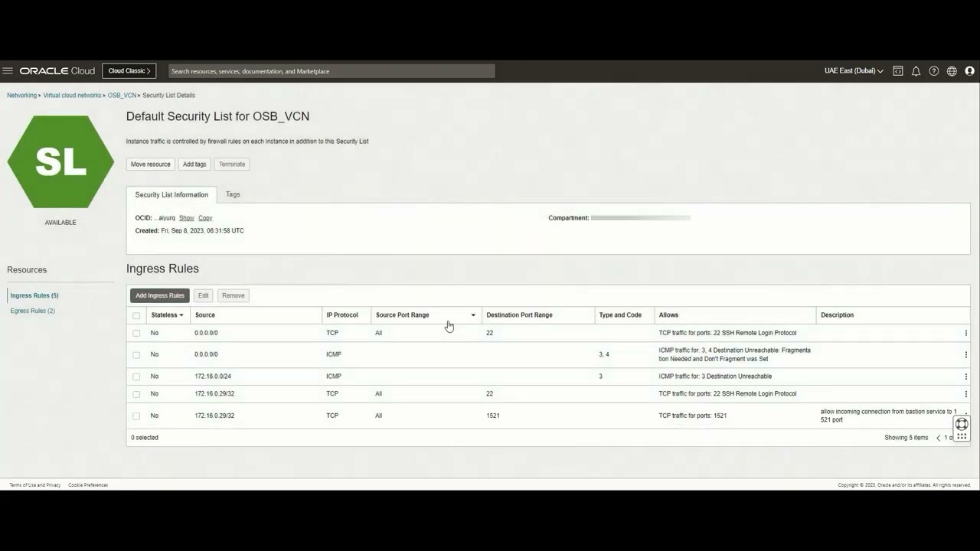Go to Virtual cloud networks breadcrumb
This screenshot has height=551, width=980.
coord(72,96)
